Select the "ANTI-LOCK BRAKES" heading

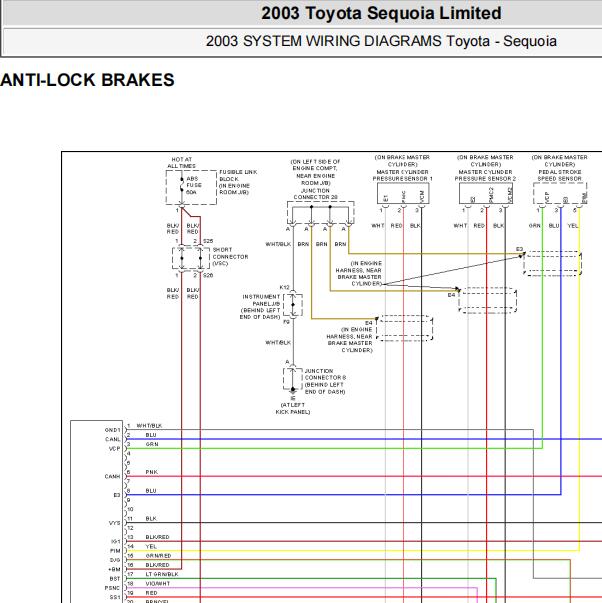pos(87,80)
